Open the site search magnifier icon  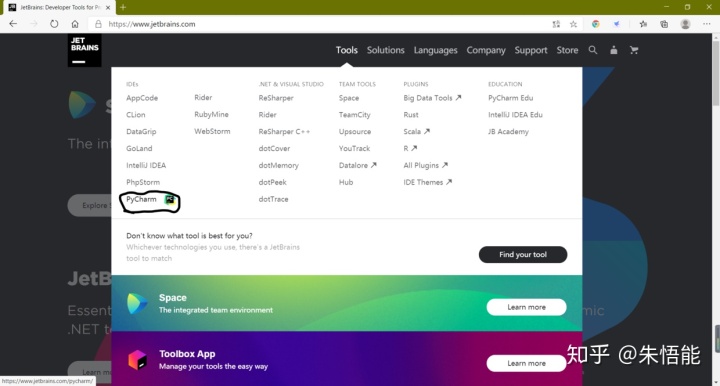point(593,50)
